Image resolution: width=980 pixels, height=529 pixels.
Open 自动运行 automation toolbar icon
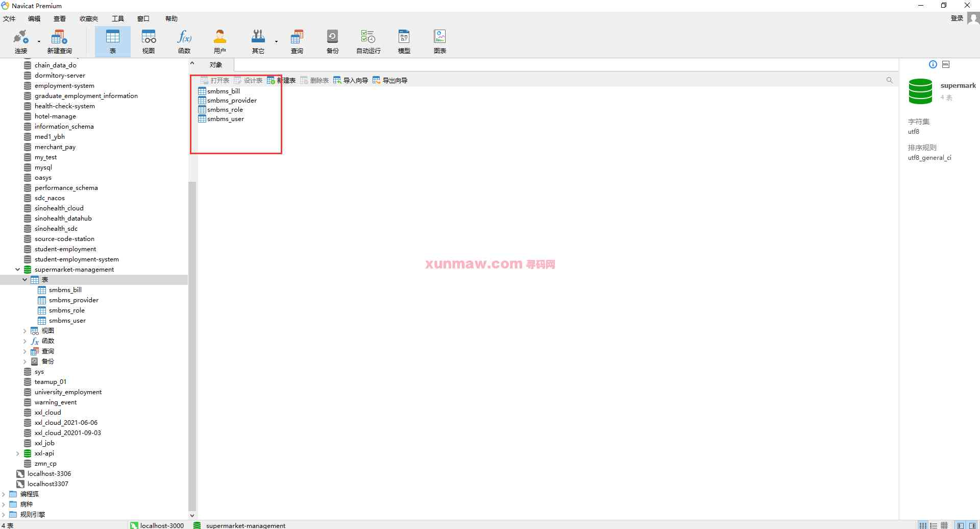point(369,41)
